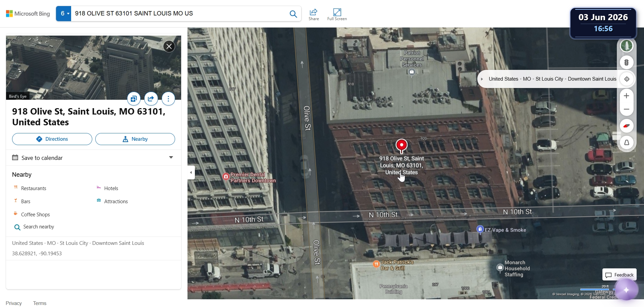Click the Microsoft Bing logo

[28, 14]
